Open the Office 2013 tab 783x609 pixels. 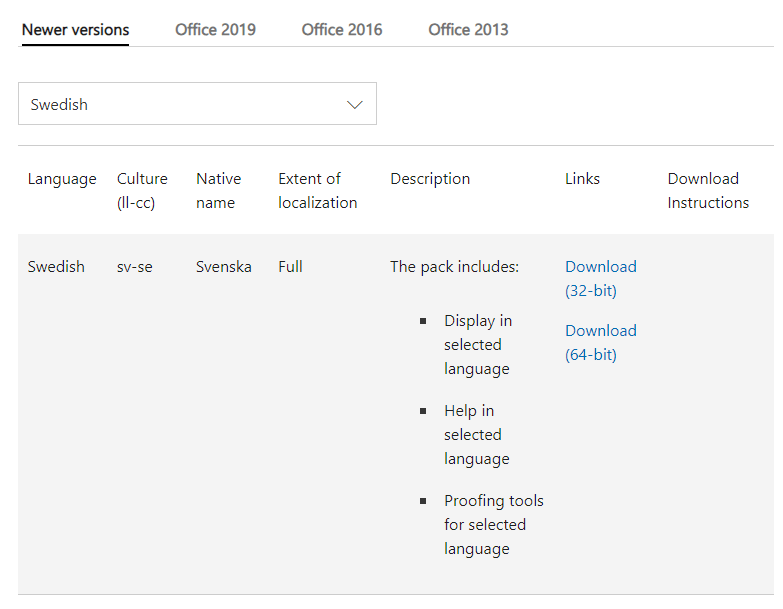(468, 30)
